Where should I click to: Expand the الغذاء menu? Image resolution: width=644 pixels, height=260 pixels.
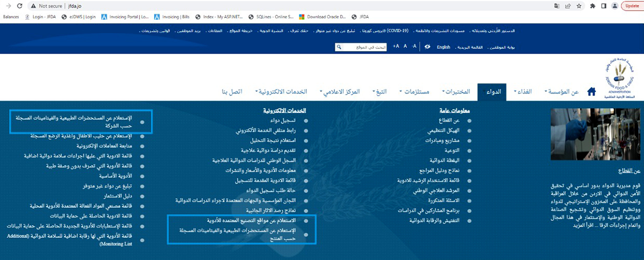point(523,92)
